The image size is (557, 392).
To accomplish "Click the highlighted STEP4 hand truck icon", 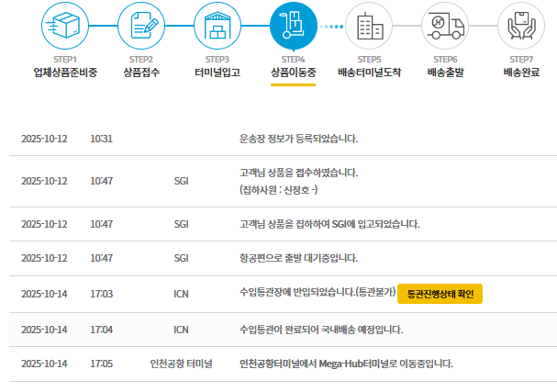I will pyautogui.click(x=294, y=26).
